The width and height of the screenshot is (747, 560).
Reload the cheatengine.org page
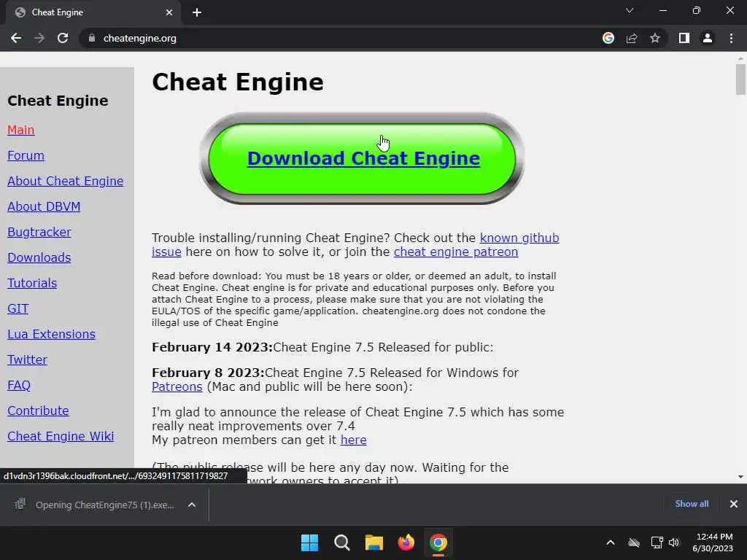click(x=63, y=38)
